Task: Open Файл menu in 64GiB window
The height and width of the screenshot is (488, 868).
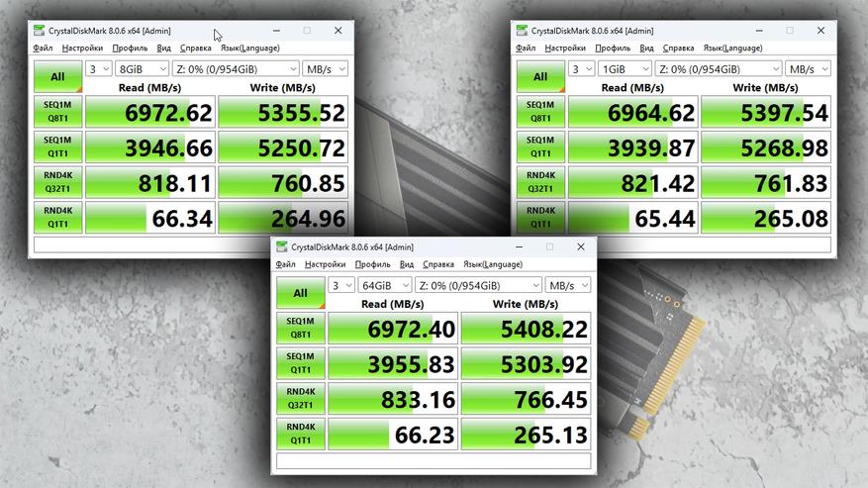Action: click(x=286, y=264)
